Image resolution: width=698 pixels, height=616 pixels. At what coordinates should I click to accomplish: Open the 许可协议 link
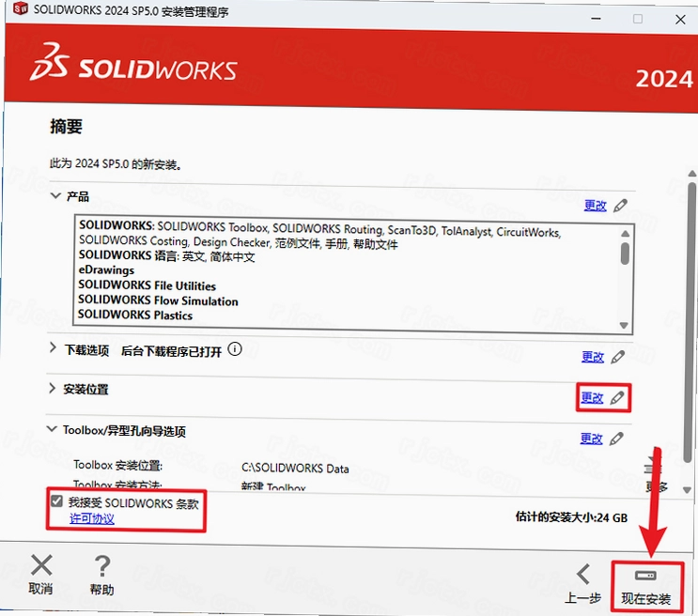[92, 518]
